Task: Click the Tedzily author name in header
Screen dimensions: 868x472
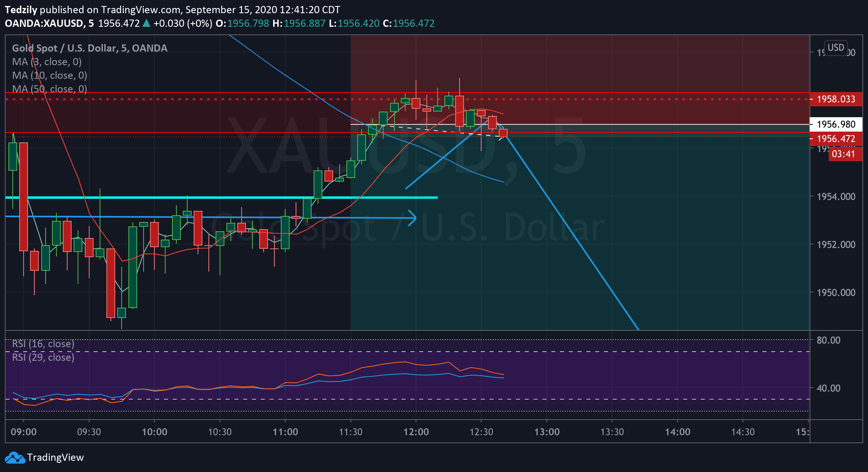Action: pos(21,10)
